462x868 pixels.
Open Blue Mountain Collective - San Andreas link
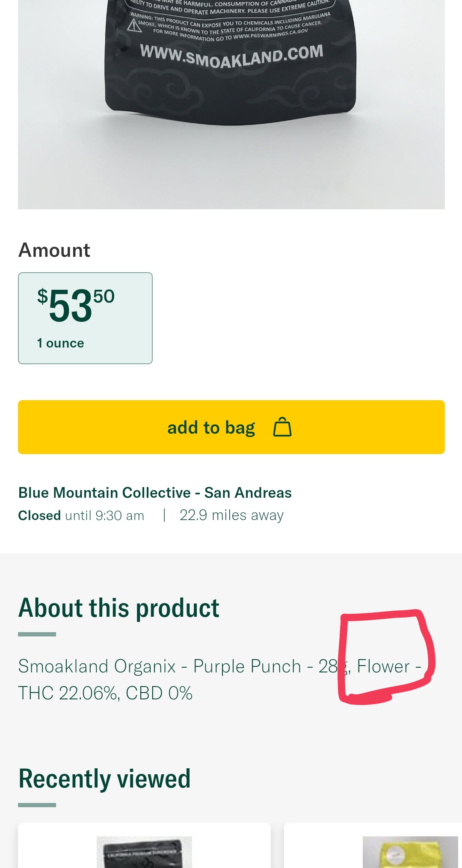pyautogui.click(x=155, y=493)
